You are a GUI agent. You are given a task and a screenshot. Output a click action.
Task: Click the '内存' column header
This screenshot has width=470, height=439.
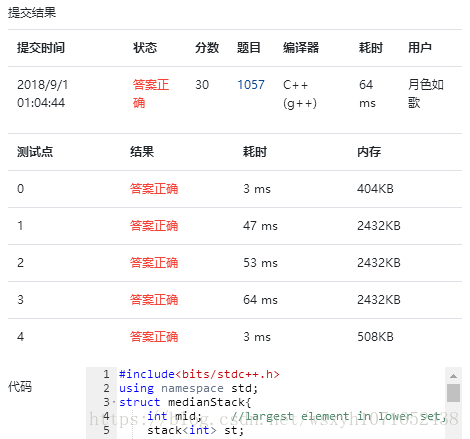point(369,152)
